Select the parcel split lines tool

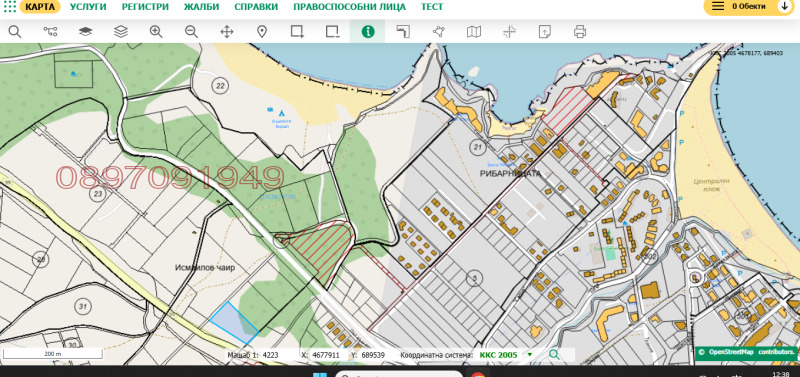tap(509, 32)
